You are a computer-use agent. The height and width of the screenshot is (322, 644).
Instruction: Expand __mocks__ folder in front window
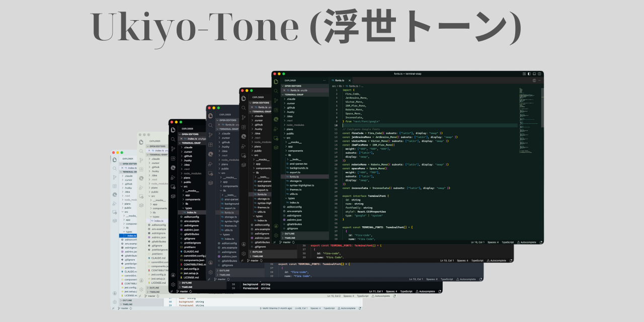[305, 142]
